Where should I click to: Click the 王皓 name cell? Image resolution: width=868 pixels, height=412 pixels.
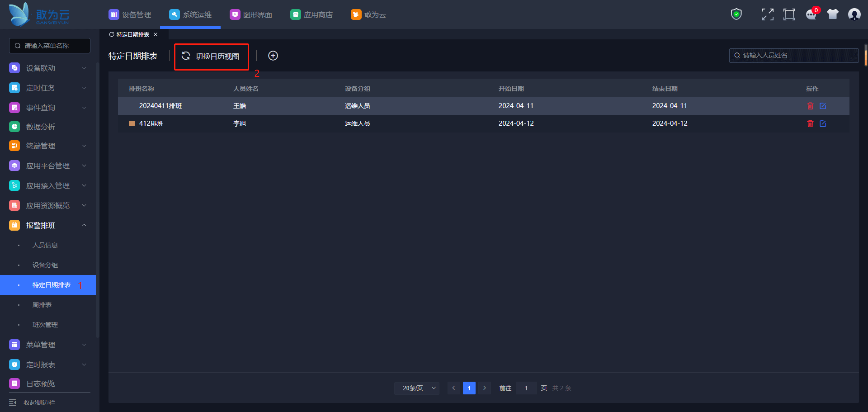[240, 106]
